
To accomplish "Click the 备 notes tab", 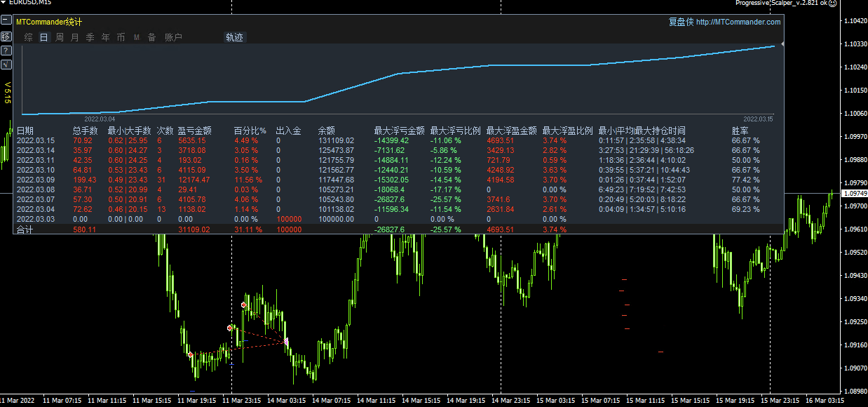I will 151,37.
